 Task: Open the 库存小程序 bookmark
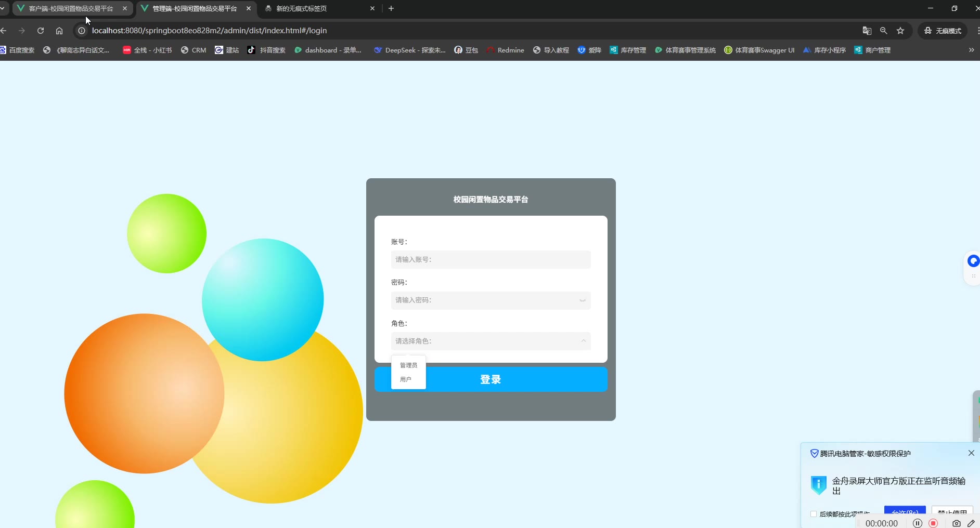coord(824,50)
